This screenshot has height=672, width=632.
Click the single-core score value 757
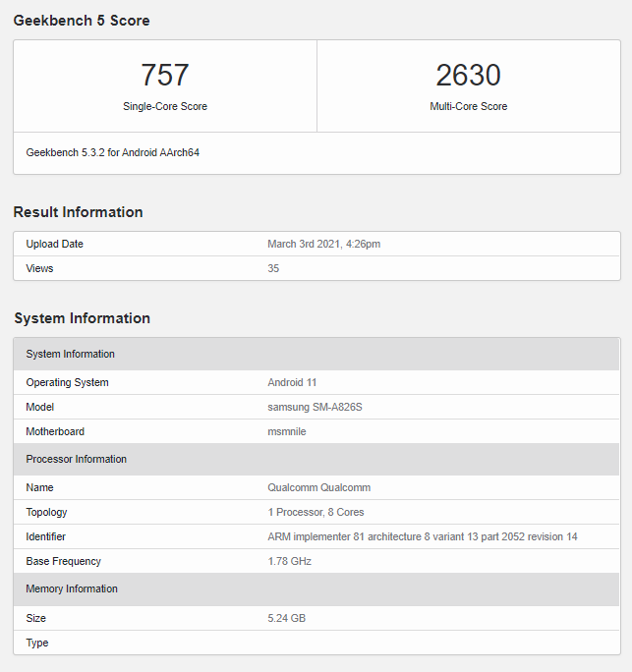164,76
